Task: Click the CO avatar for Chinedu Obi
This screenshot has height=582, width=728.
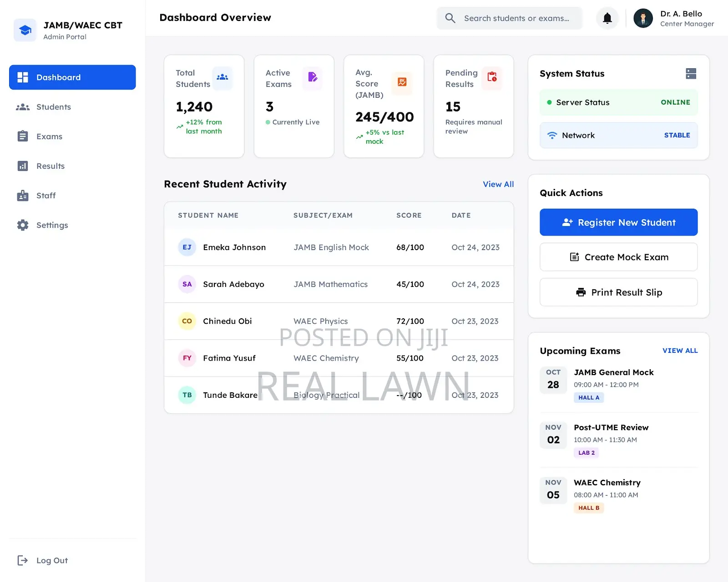Action: 187,321
